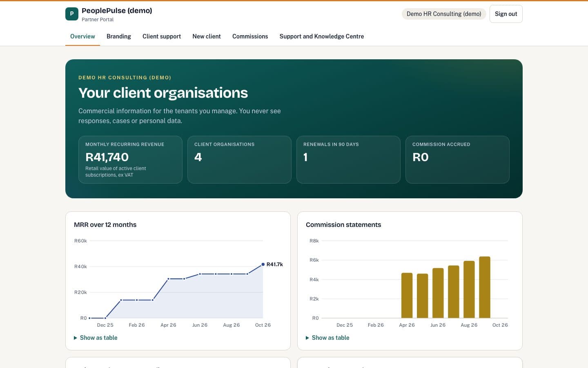Screen dimensions: 588x368
Task: Click the Renewals in 90 Days card
Action: [x=348, y=159]
